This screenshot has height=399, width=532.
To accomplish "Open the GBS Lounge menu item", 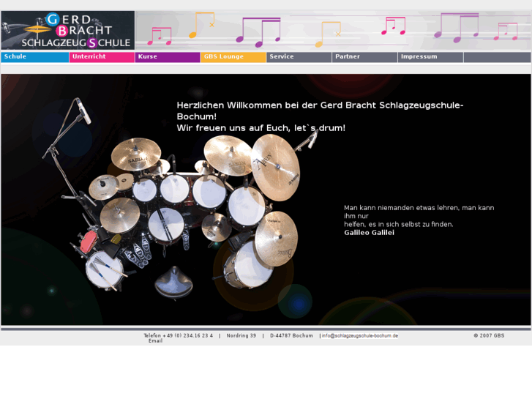I will click(x=233, y=57).
